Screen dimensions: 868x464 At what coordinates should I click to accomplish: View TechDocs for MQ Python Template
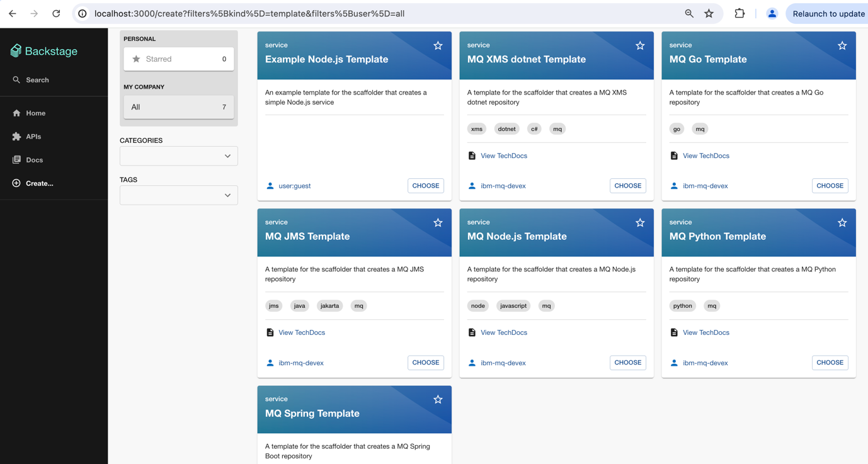(x=706, y=332)
